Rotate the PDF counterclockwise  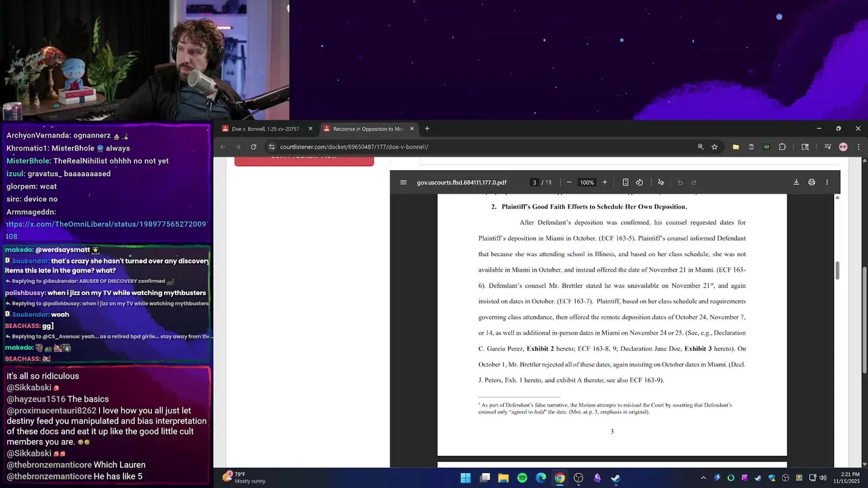tap(639, 182)
